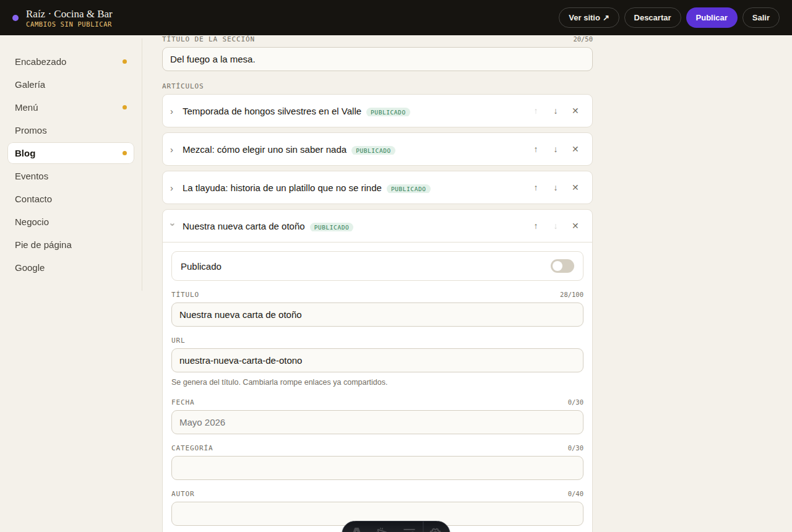Open Pie de página section
Viewport: 792px width, 532px height.
[x=71, y=245]
